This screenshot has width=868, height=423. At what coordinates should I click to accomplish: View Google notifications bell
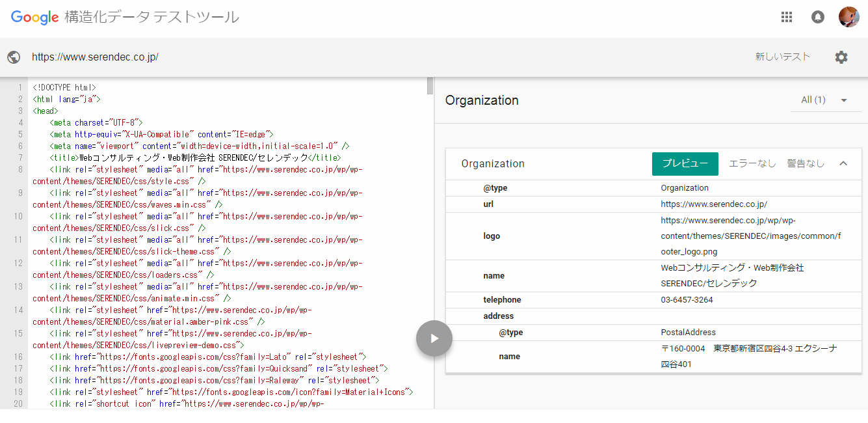click(818, 18)
